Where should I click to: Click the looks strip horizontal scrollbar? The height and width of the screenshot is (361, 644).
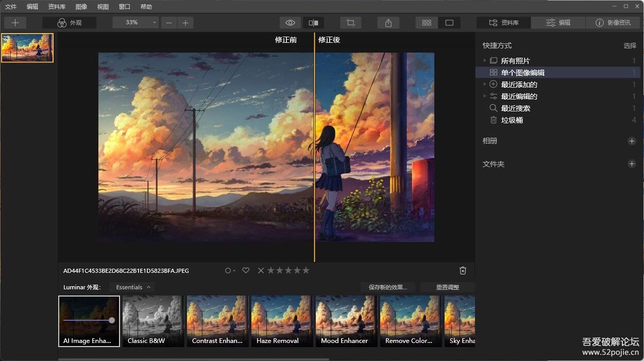click(193, 359)
